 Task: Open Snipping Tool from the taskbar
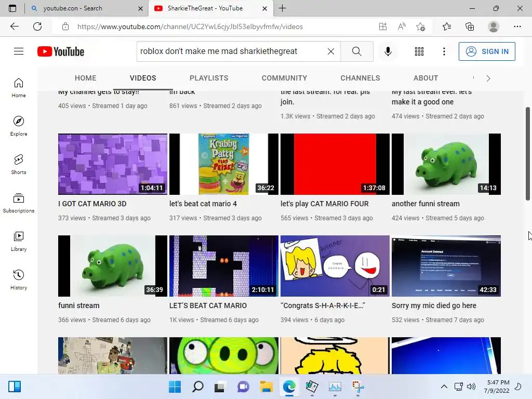pos(357,387)
